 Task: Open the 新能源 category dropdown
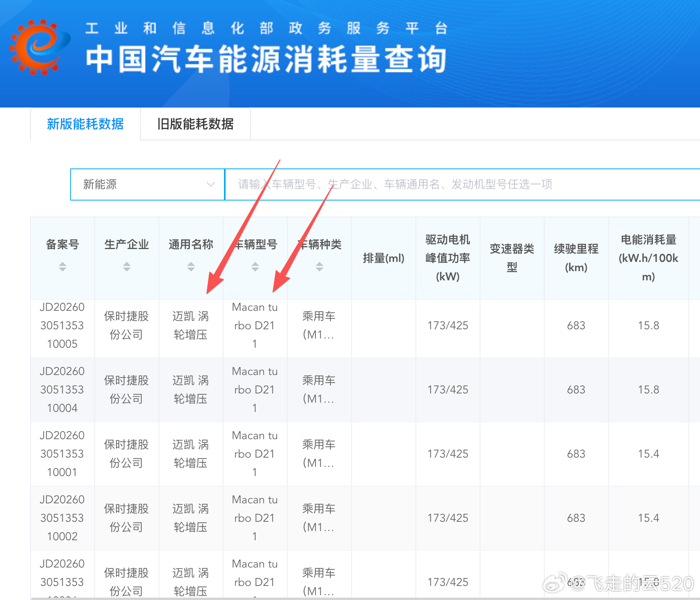147,184
